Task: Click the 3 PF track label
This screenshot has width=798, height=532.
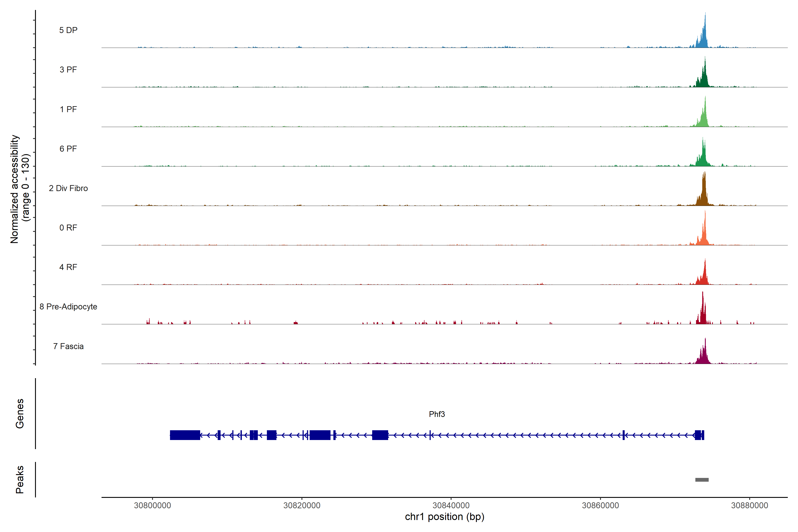Action: (x=68, y=70)
